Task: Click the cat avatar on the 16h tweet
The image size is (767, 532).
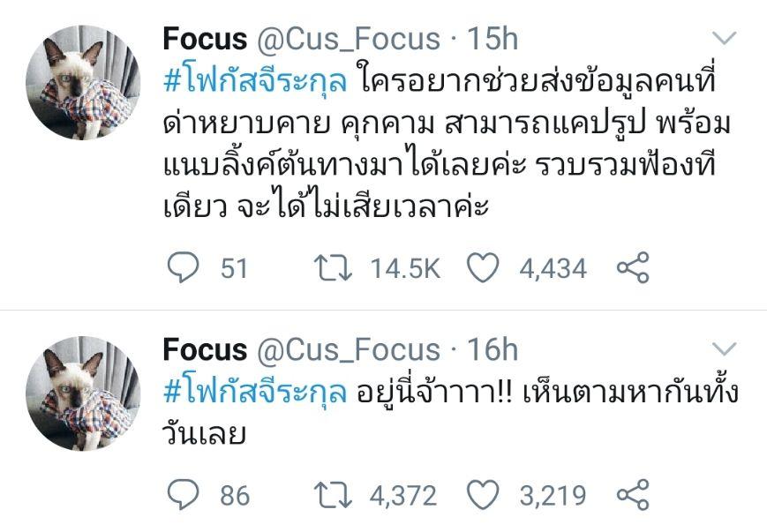Action: tap(84, 394)
